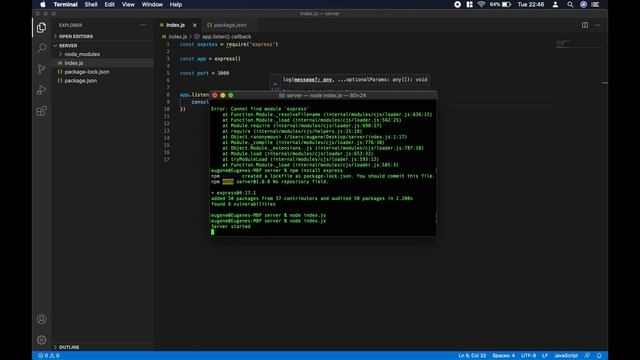
Task: Click the clock showing Tue 22:46
Action: coord(531,4)
